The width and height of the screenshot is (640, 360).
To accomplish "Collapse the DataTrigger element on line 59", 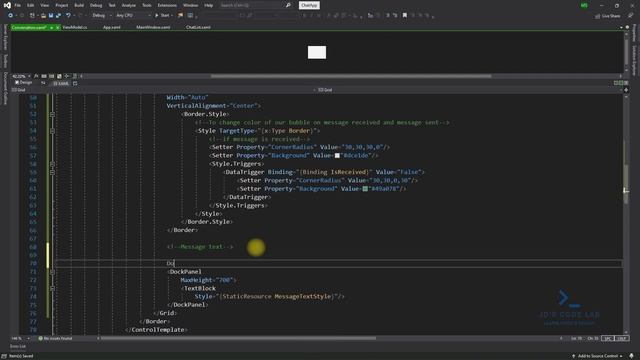I will tap(52, 172).
